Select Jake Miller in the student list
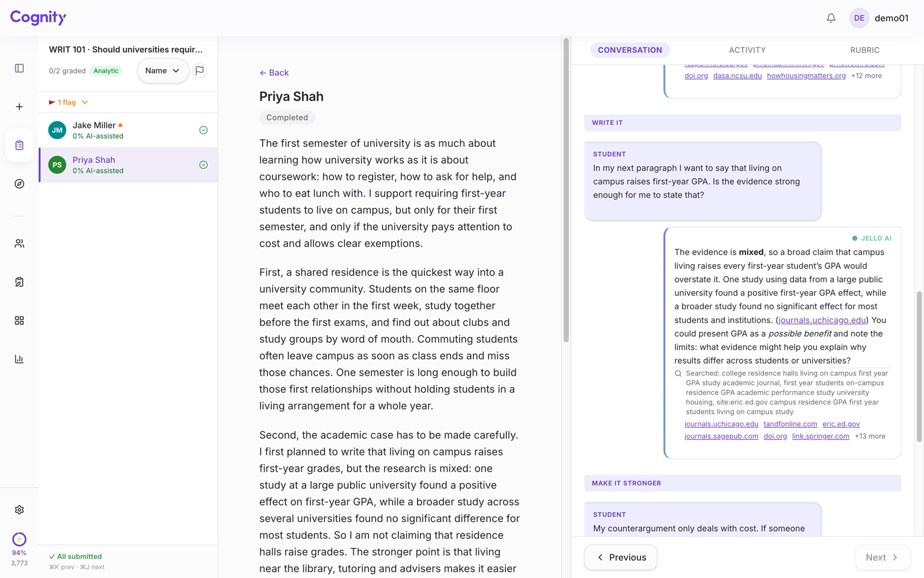924x578 pixels. [x=128, y=130]
